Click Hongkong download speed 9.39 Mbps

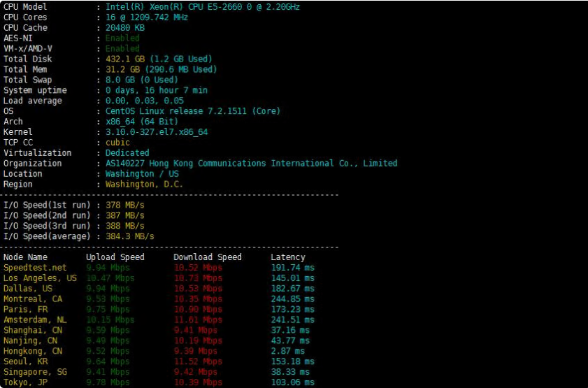pos(195,351)
